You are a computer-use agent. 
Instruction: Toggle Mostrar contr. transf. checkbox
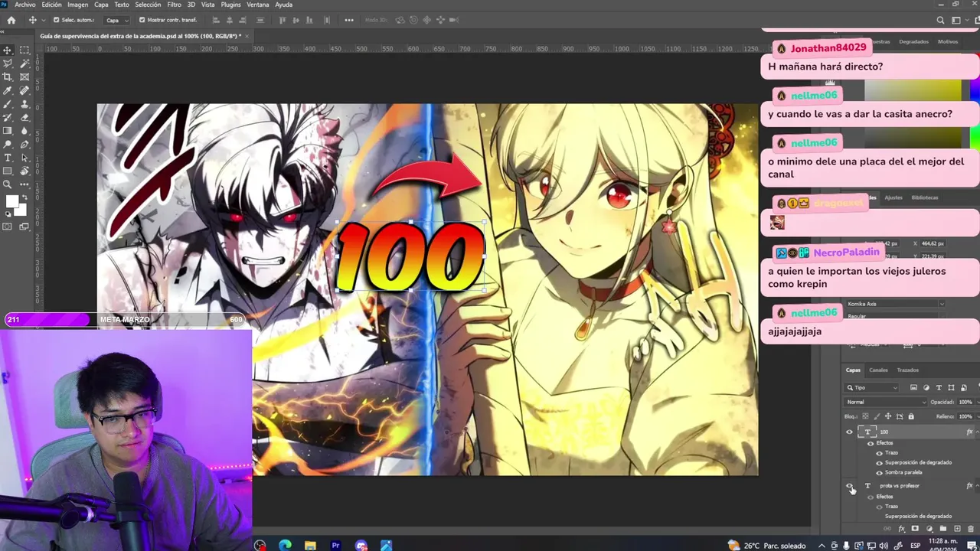(142, 20)
